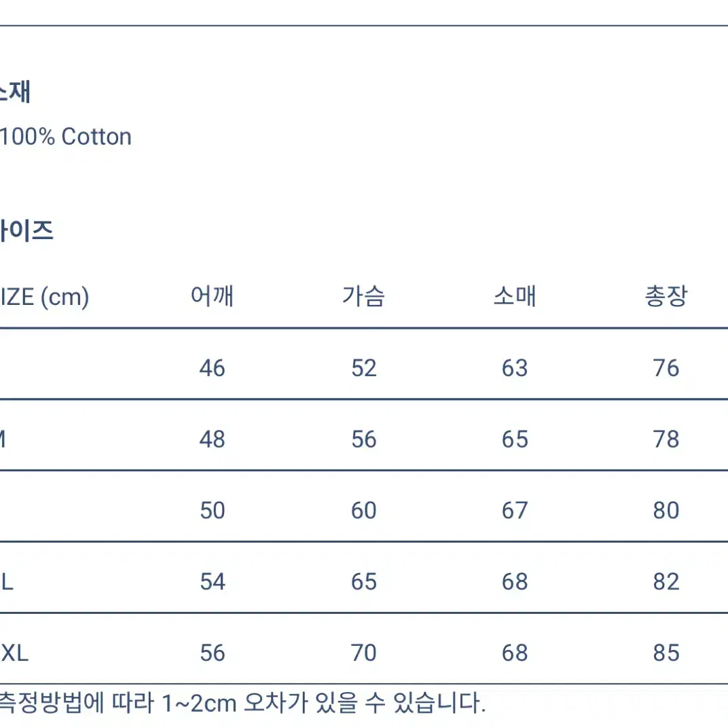Click sleeve value 63 in first row

pyautogui.click(x=515, y=368)
